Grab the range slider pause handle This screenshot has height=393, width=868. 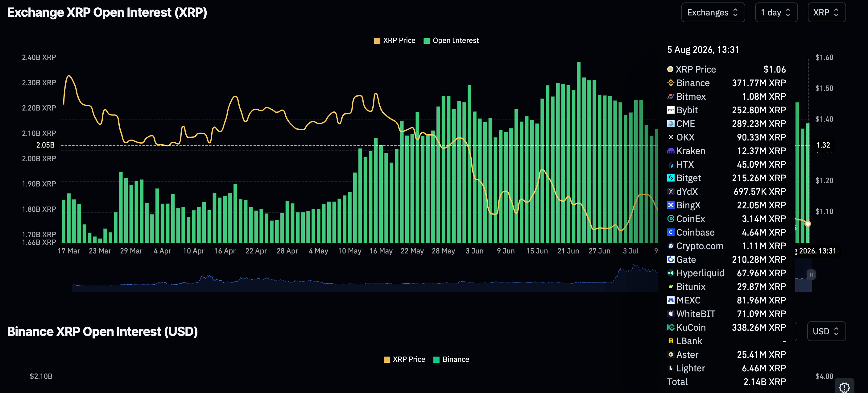click(x=811, y=274)
